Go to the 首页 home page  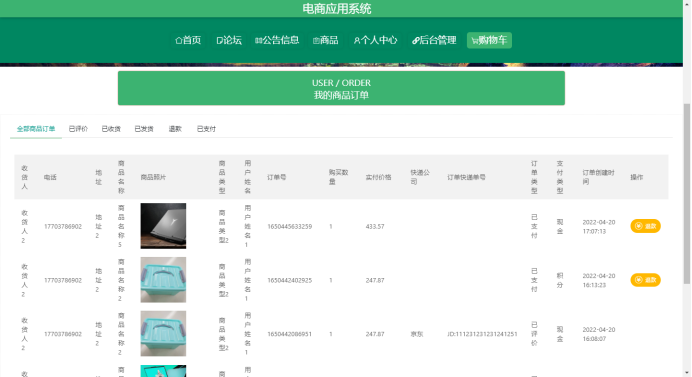tap(188, 40)
